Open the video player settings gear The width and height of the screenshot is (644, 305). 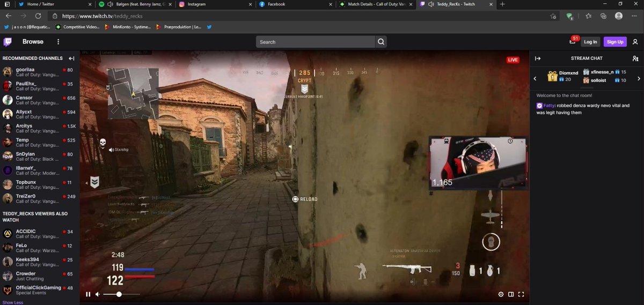coord(501,294)
